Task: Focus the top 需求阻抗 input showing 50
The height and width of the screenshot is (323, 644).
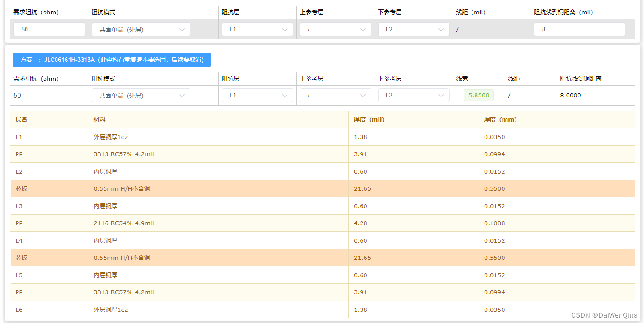Action: [x=49, y=30]
